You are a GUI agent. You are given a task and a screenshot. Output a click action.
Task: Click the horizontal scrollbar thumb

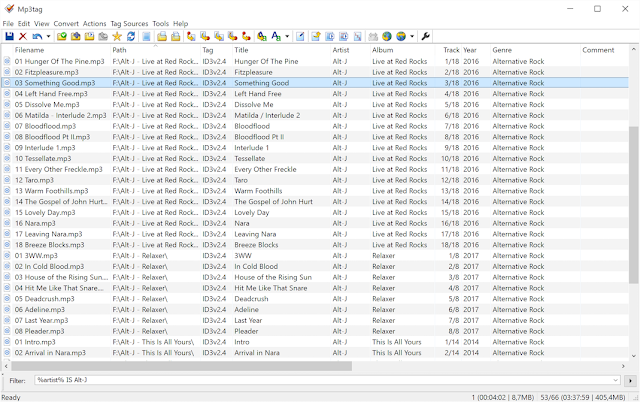click(x=180, y=366)
